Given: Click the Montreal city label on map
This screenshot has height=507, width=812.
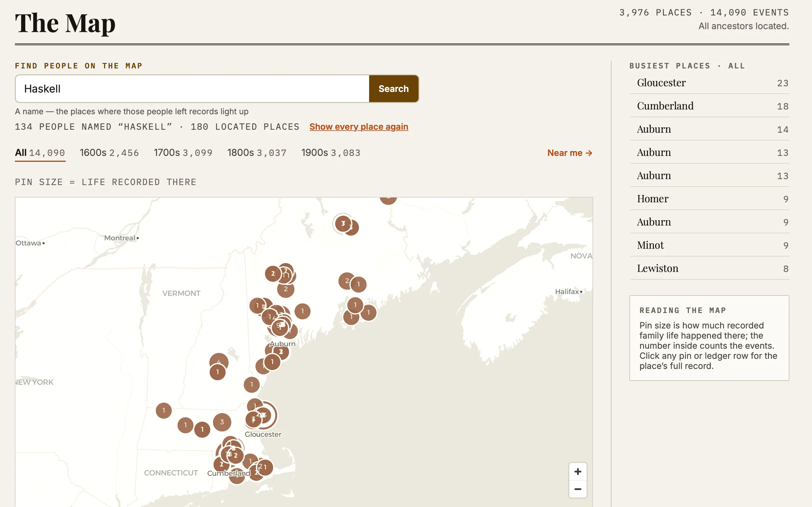Looking at the screenshot, I should point(120,238).
